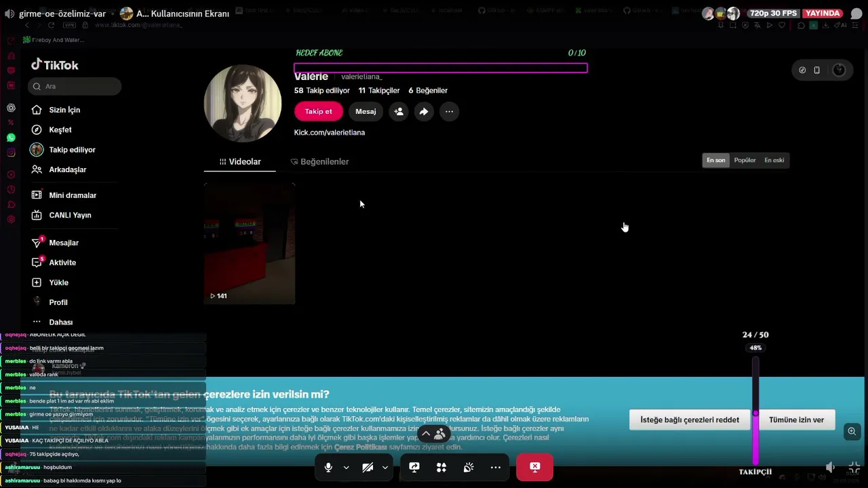
Task: Open the Çerez Politikası link
Action: (360, 447)
